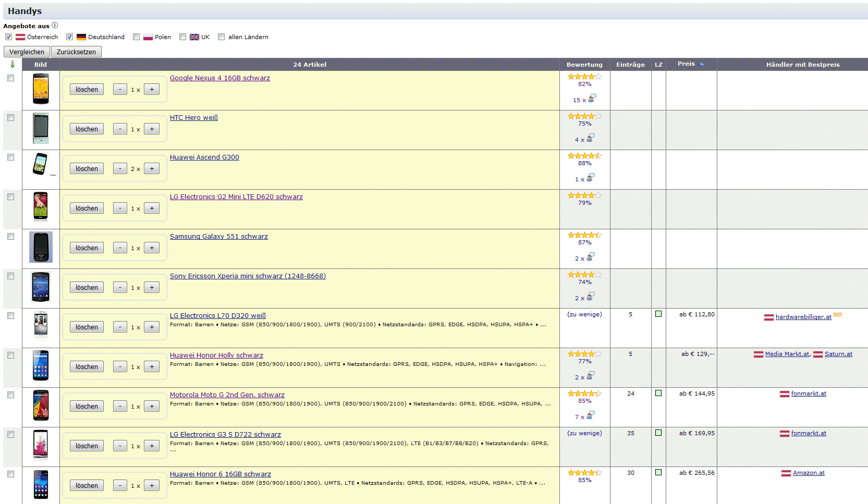Enable the Polen checkbox
The height and width of the screenshot is (504, 868).
tap(136, 37)
